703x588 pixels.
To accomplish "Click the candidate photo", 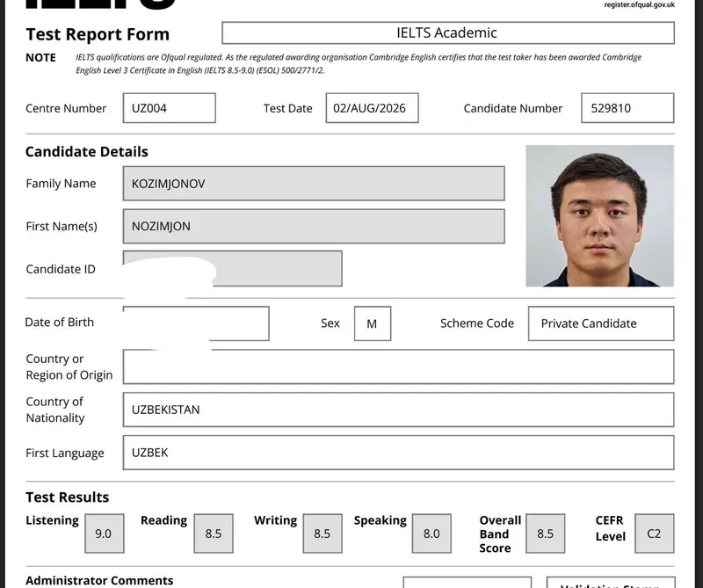I will click(x=600, y=215).
